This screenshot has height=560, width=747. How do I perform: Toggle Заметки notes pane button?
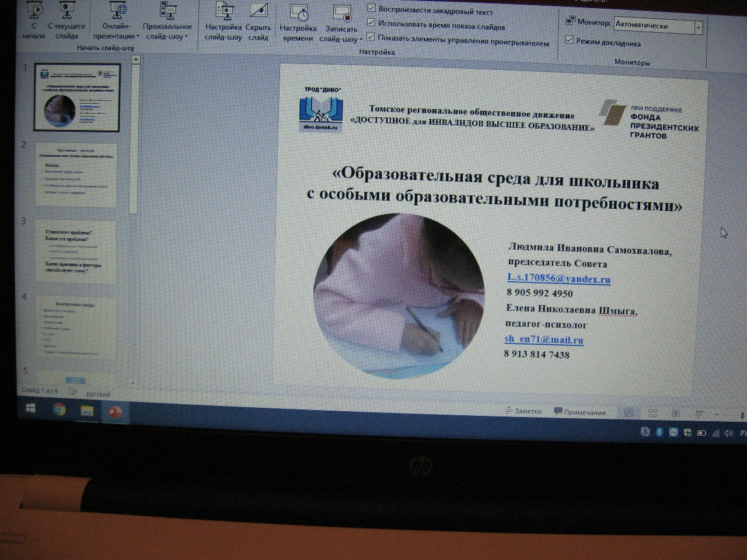523,411
